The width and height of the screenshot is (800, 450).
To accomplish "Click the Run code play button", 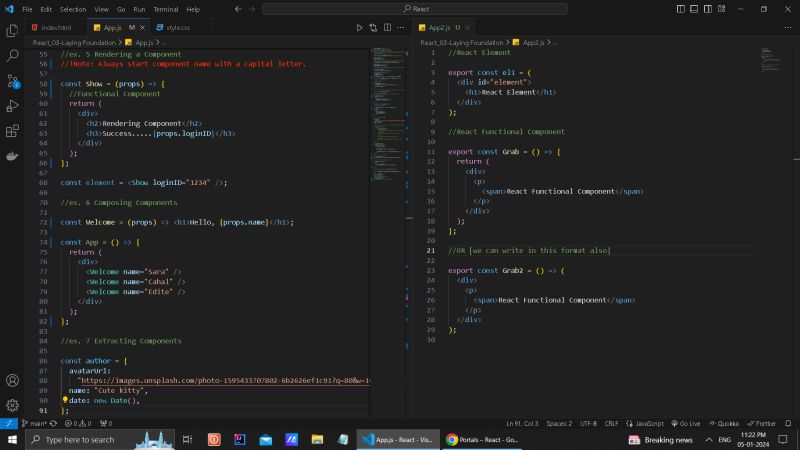I will click(x=359, y=28).
